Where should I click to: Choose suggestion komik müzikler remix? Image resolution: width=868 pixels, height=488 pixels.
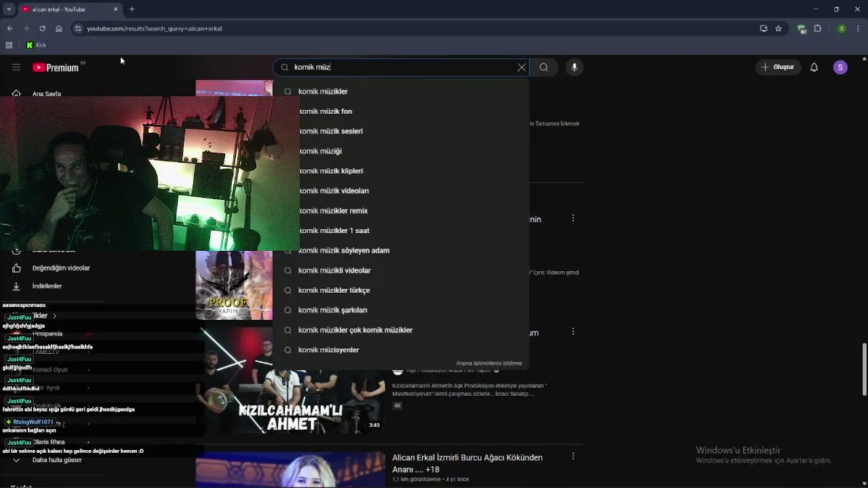[x=401, y=211]
